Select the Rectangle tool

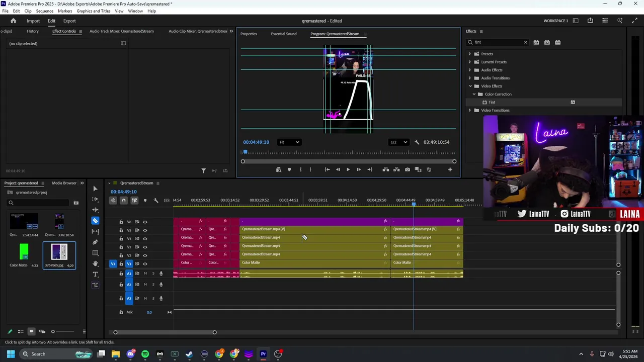[x=95, y=253]
